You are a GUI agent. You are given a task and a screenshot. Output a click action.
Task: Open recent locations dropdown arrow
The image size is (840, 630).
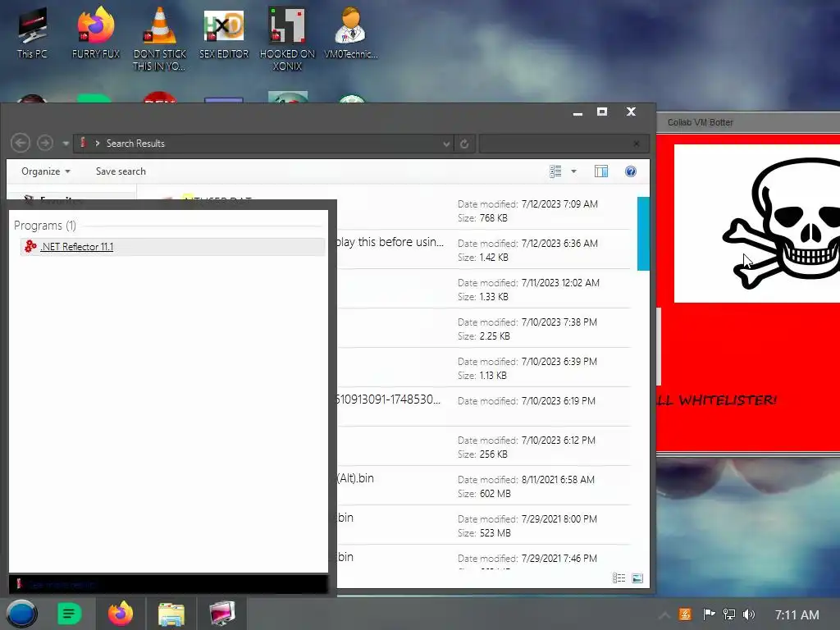tap(66, 144)
